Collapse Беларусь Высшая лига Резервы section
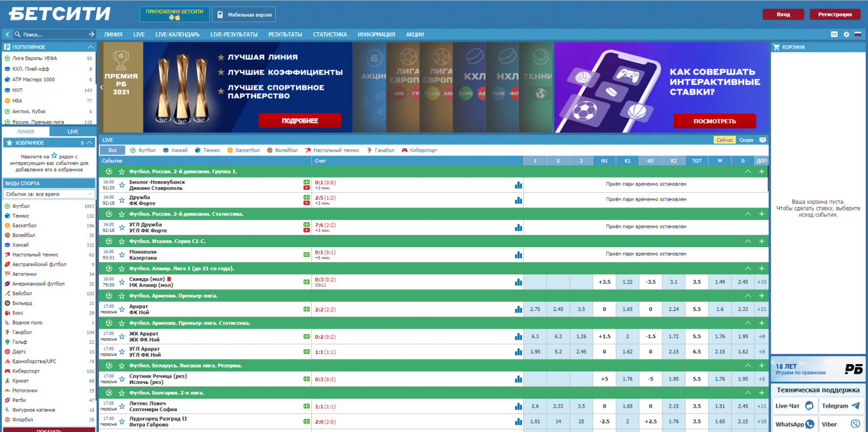Screen dimensions: 868x432 click(x=748, y=365)
